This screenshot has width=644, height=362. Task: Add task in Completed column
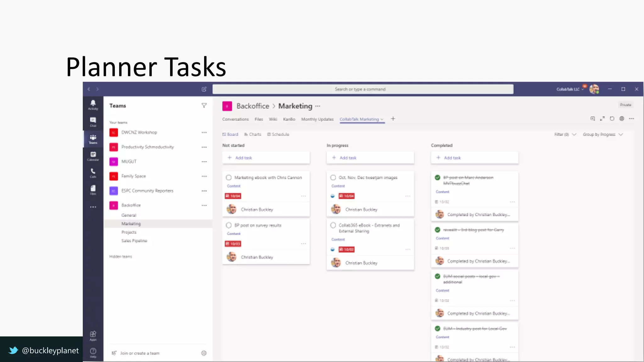click(x=475, y=158)
